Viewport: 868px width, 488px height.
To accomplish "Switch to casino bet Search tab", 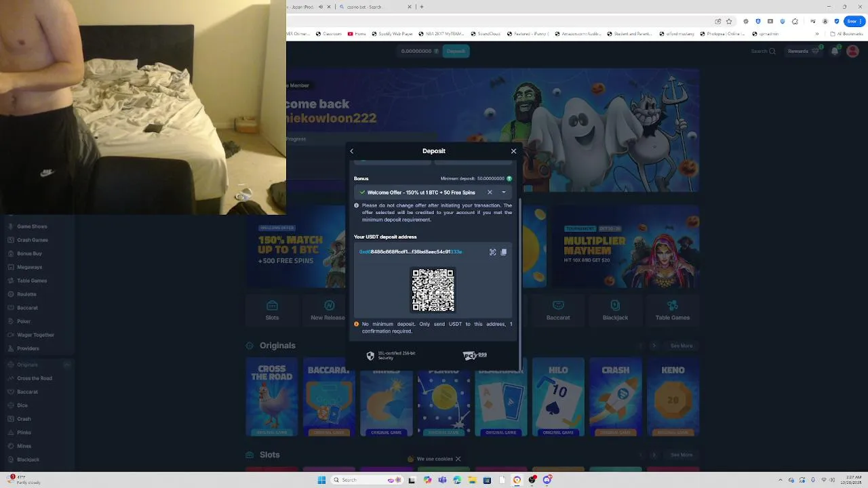I will (375, 7).
